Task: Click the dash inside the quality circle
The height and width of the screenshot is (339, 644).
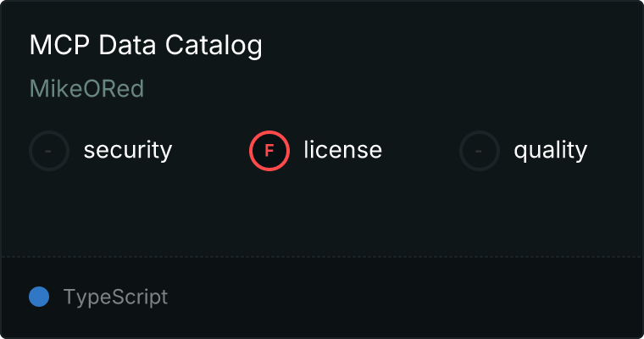Action: [x=480, y=151]
